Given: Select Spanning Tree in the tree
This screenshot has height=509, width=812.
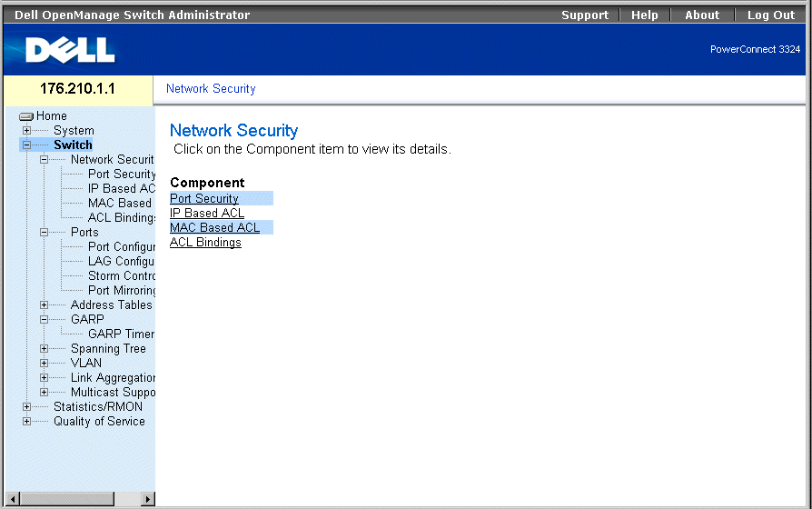Looking at the screenshot, I should point(108,348).
